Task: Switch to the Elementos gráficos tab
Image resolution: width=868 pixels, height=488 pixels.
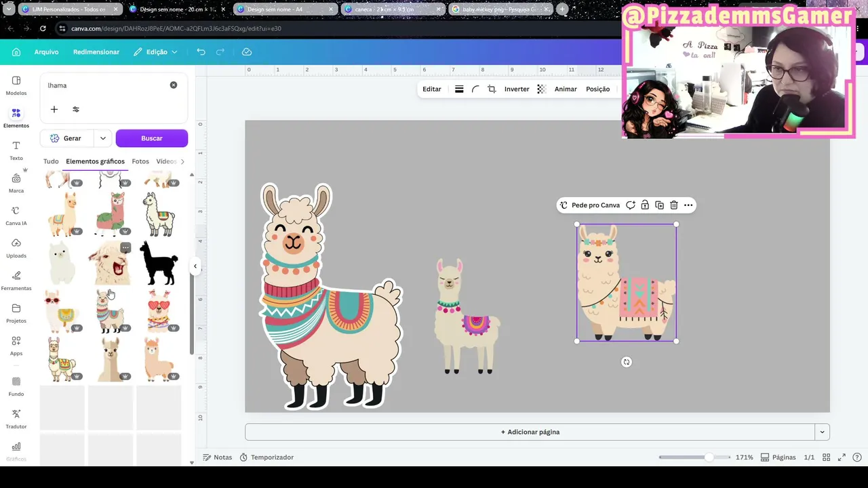Action: pyautogui.click(x=95, y=161)
